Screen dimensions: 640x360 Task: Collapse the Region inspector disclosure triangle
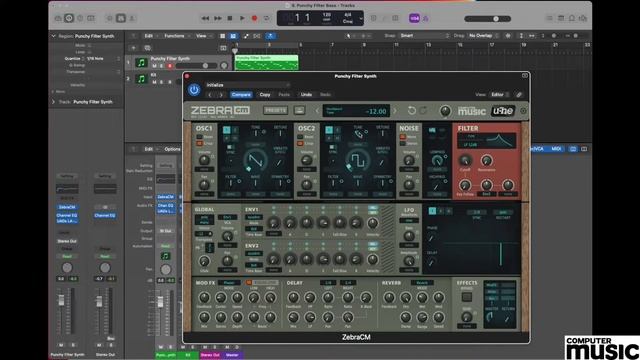pyautogui.click(x=53, y=36)
